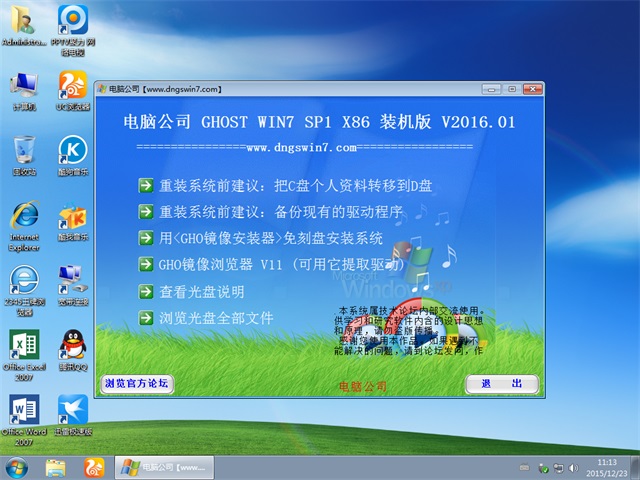Open the UC browser desktop shortcut
Viewport: 640px width, 480px height.
click(72, 86)
